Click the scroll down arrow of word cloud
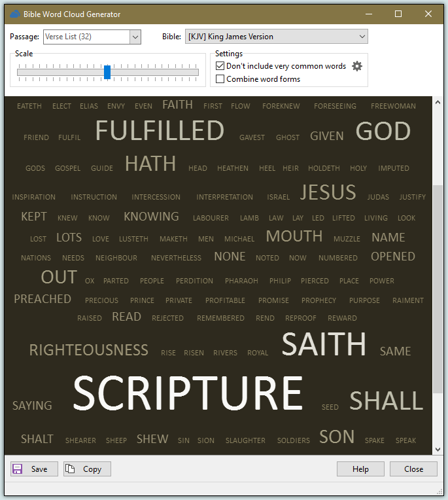 [438, 450]
